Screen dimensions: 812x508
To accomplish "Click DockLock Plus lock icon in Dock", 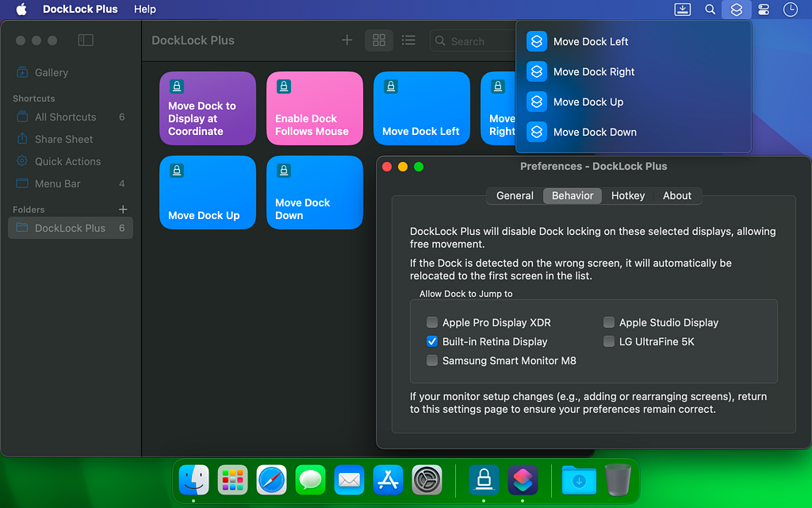I will coord(484,480).
